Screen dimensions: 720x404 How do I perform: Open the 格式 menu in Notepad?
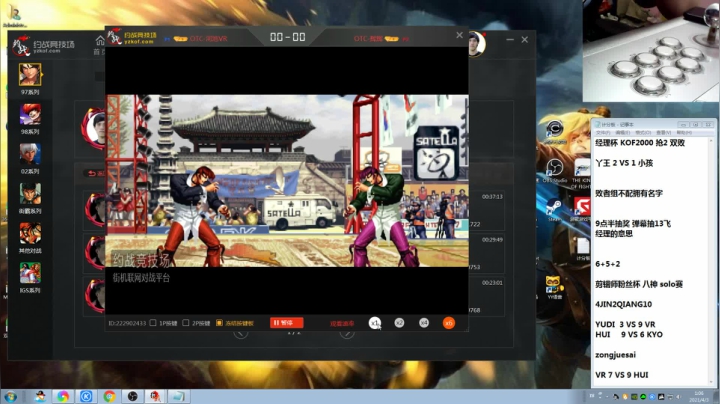point(643,133)
